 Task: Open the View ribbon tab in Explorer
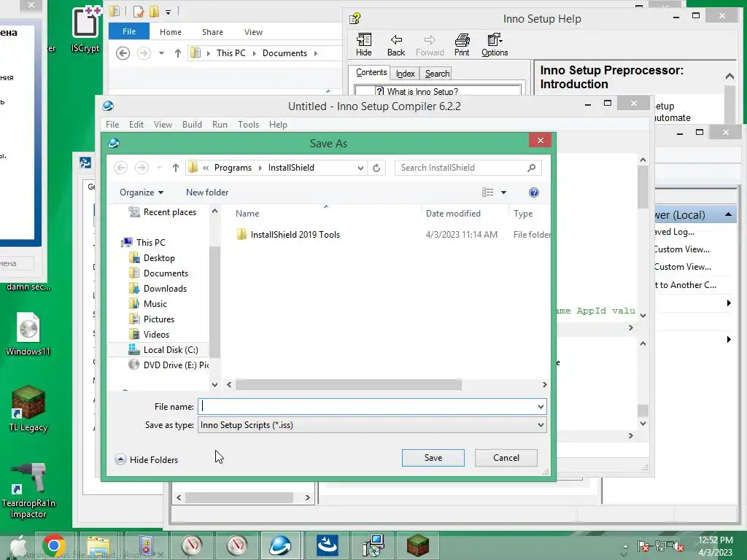coord(253,32)
